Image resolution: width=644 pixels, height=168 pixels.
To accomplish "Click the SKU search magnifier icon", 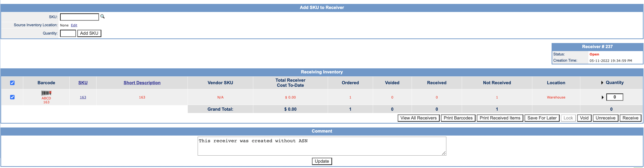I will tap(103, 17).
